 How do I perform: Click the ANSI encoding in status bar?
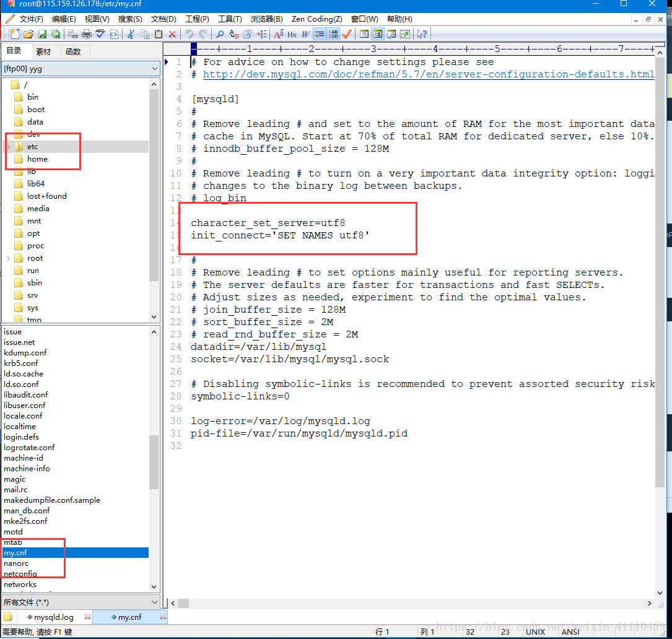570,632
